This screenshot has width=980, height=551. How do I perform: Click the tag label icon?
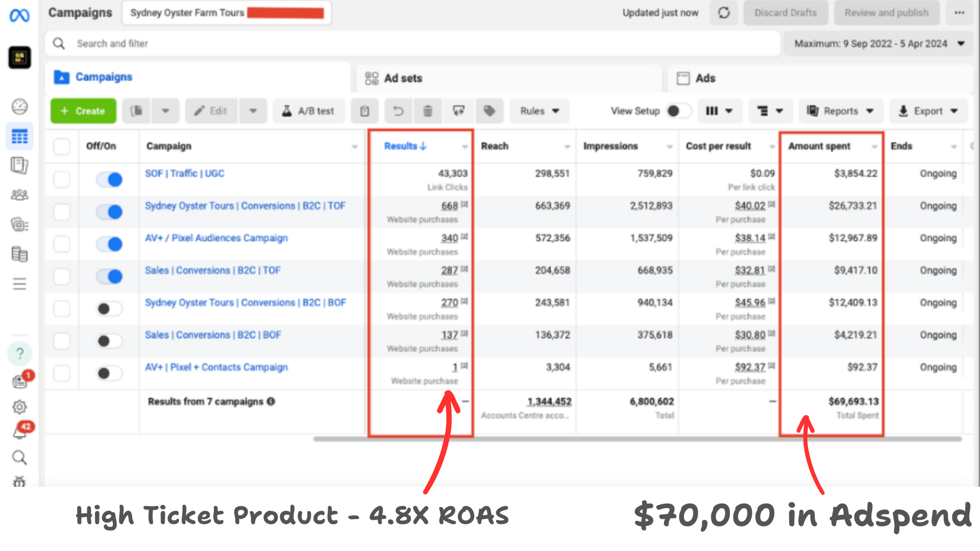[489, 111]
